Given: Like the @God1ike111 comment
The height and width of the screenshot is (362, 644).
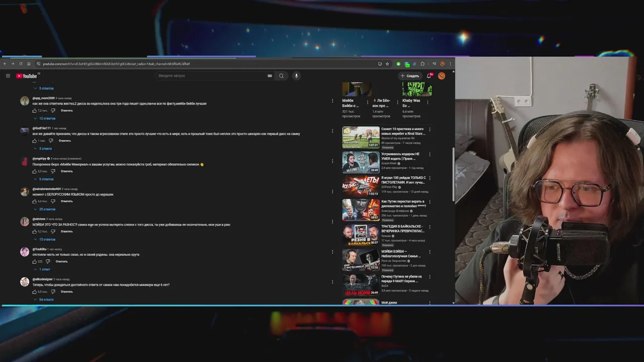Looking at the screenshot, I should coord(35,141).
